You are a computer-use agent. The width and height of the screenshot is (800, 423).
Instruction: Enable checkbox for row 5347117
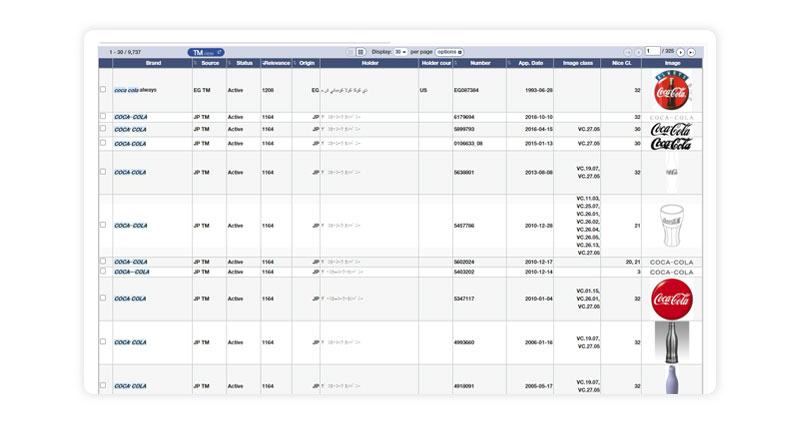[x=103, y=298]
